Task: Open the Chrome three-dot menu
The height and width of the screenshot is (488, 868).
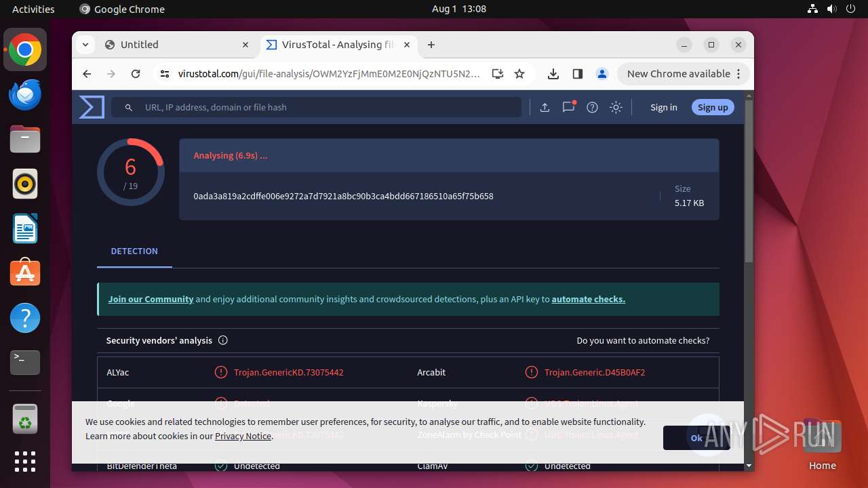Action: (x=738, y=74)
